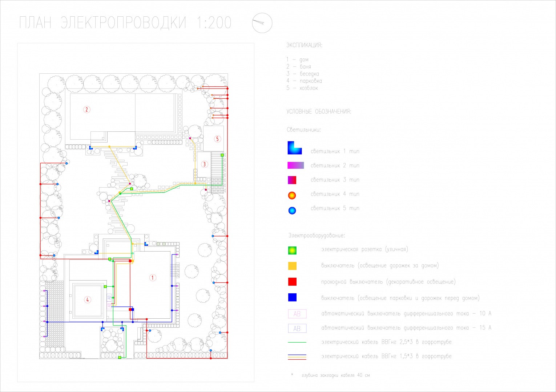Click the tricolor ВВГнг 1,5*3 cable line sample
Screen dimensions: 556x392
(297, 356)
